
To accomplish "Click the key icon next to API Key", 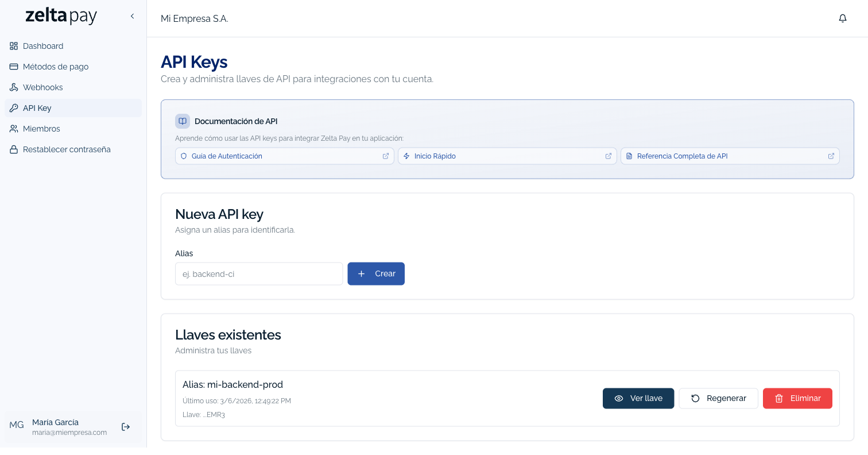I will coord(13,108).
